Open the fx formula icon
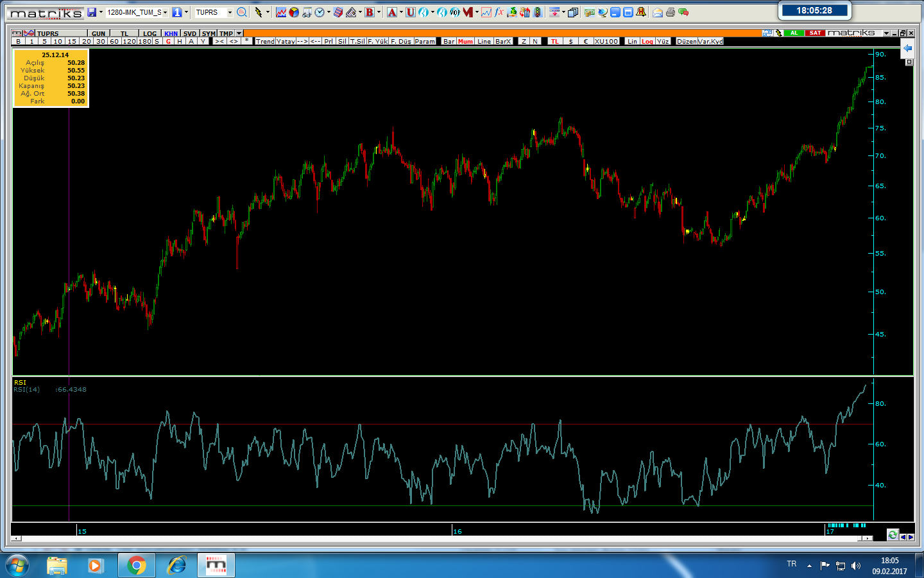 tap(499, 12)
